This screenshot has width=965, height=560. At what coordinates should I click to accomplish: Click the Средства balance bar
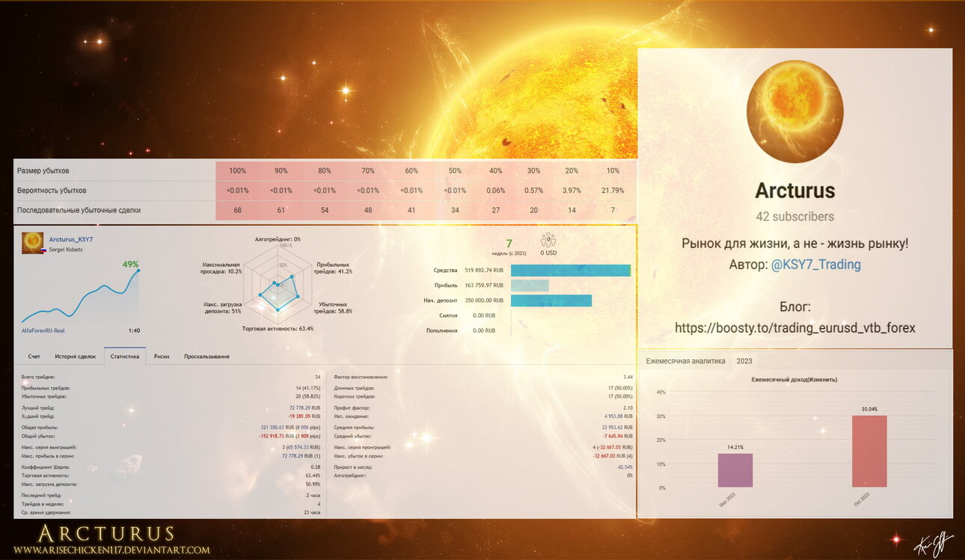point(571,271)
